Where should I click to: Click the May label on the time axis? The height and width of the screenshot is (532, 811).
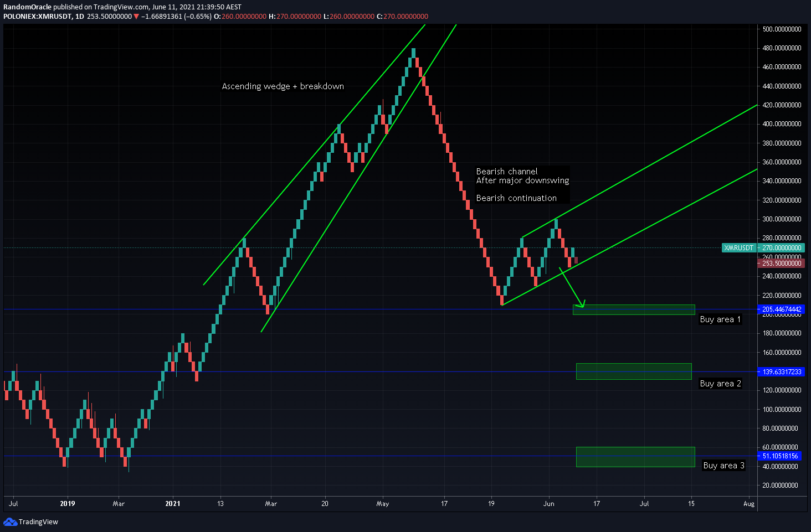coord(383,504)
